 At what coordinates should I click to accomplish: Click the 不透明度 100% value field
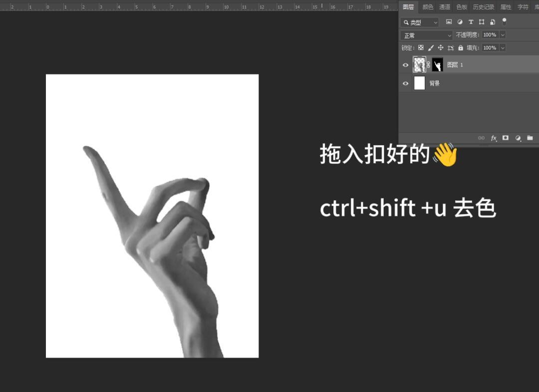(x=490, y=35)
